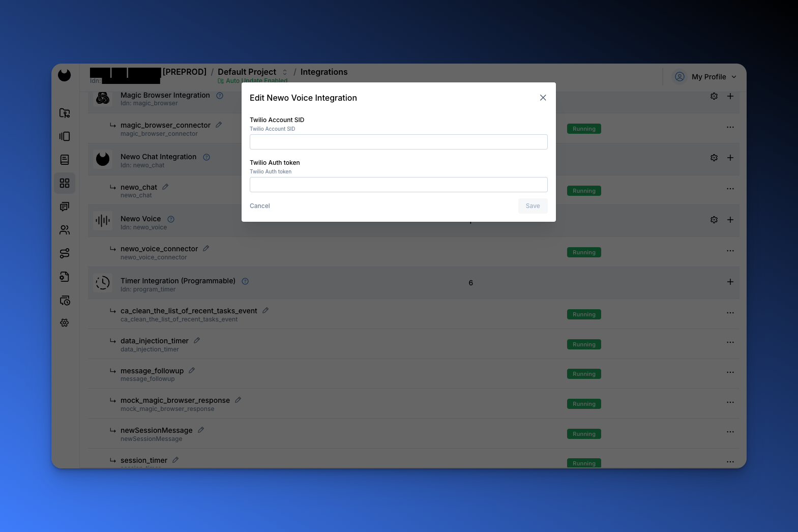Save the Newo Voice Integration settings
The height and width of the screenshot is (532, 798).
coord(533,206)
